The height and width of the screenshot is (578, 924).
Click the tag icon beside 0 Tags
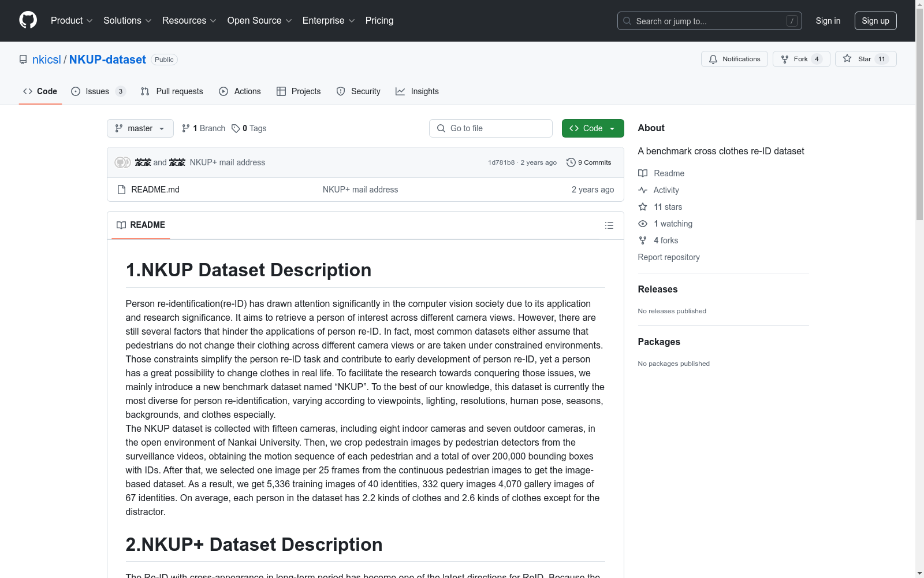click(x=236, y=128)
